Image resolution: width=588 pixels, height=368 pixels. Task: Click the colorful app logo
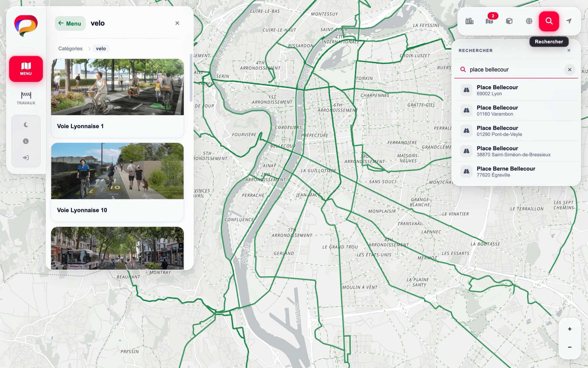[x=26, y=26]
